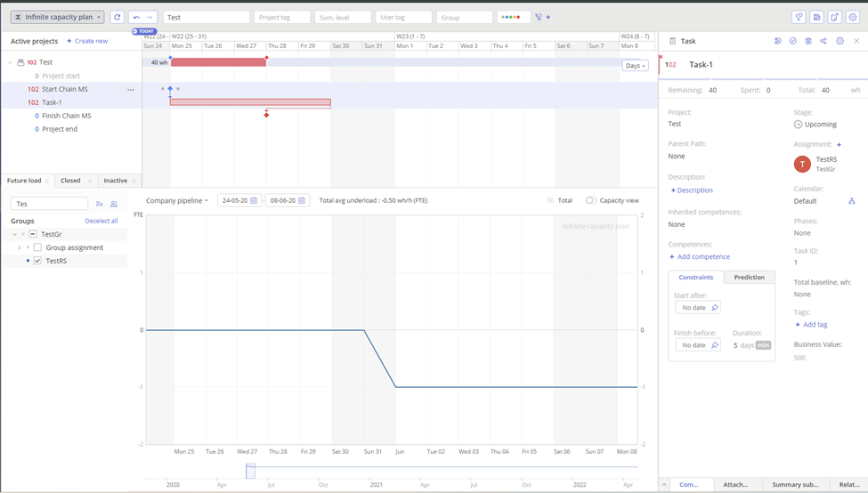Click the Project tag input field
868x493 pixels.
(x=282, y=17)
